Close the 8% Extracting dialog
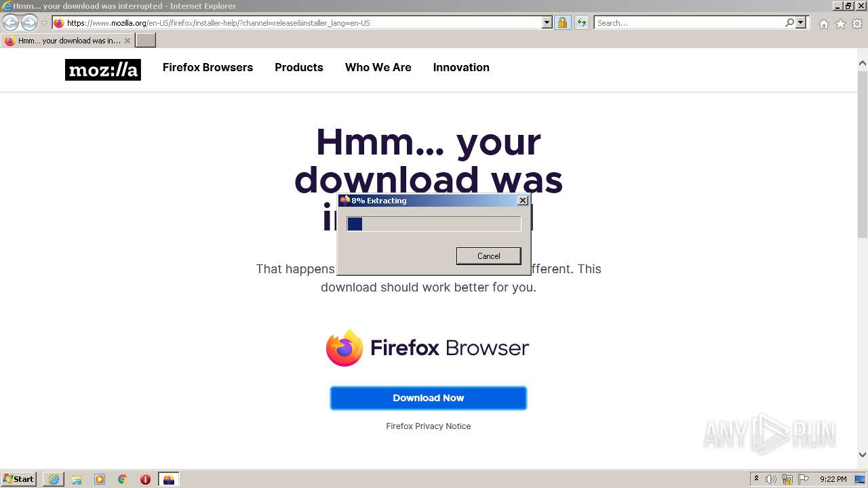The height and width of the screenshot is (488, 868). (x=522, y=200)
